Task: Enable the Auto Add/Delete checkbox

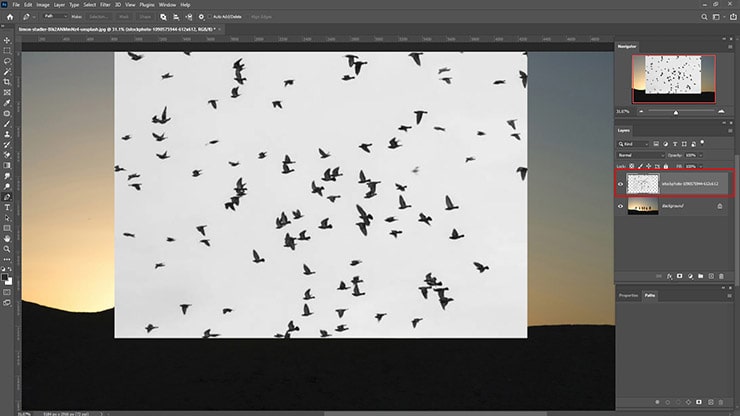Action: click(210, 17)
